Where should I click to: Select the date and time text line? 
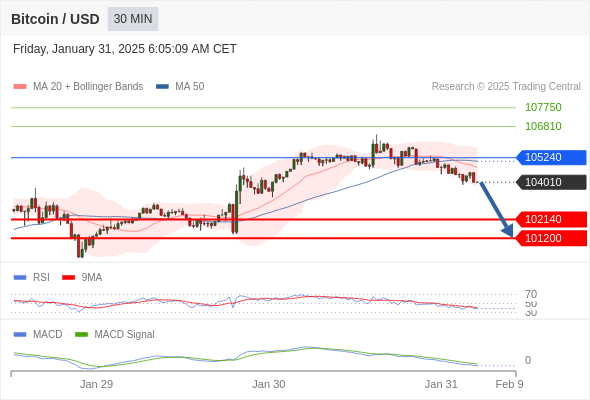[125, 49]
